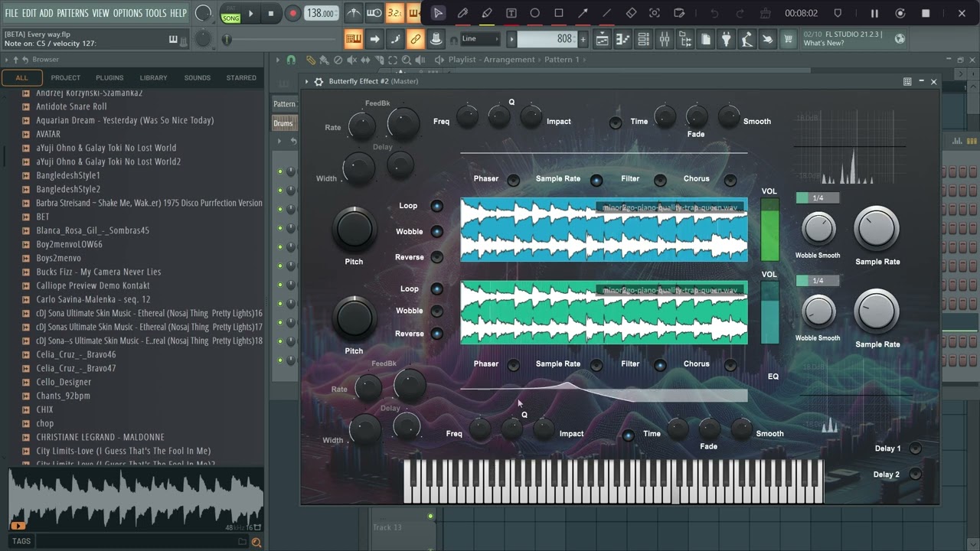Viewport: 980px width, 551px height.
Task: Enable the upper Phaser effect switch
Action: [513, 181]
